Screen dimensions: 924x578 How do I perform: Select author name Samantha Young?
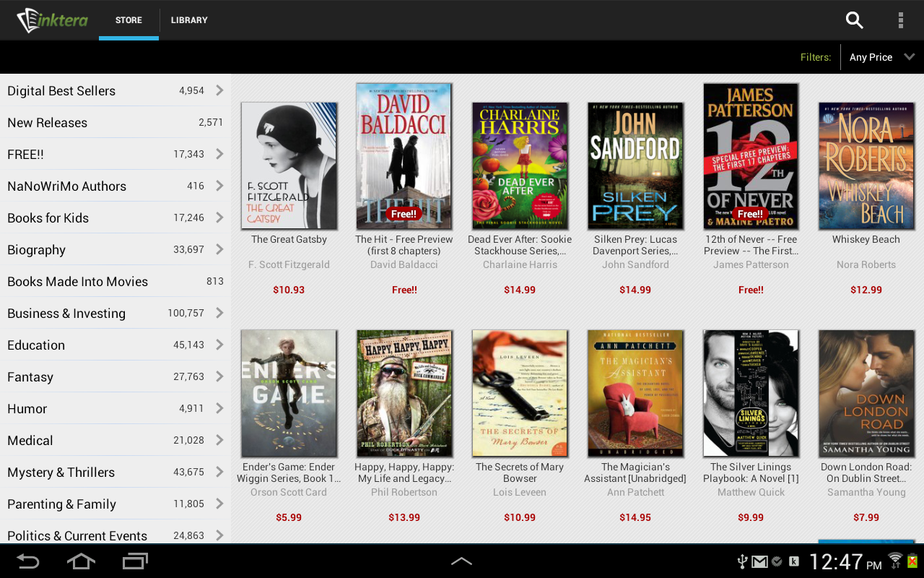pyautogui.click(x=866, y=492)
